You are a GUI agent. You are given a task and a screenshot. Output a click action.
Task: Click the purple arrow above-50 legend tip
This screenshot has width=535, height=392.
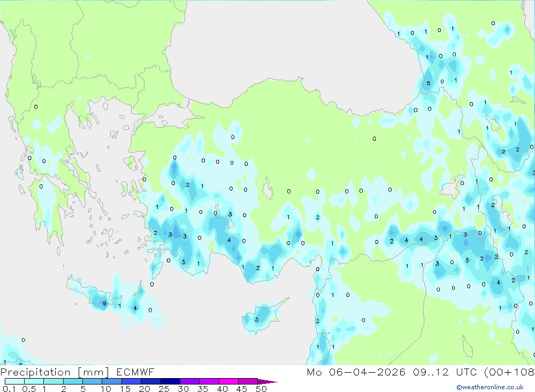(x=267, y=381)
